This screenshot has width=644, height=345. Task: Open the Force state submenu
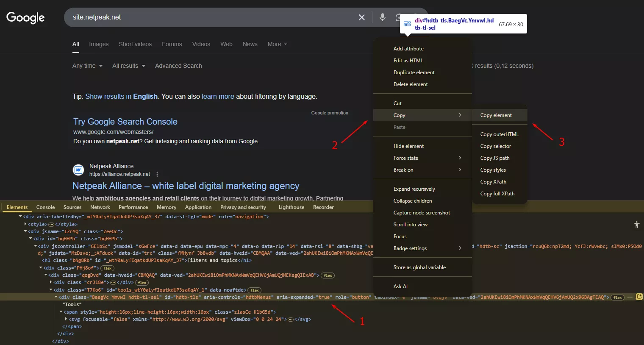(x=422, y=158)
